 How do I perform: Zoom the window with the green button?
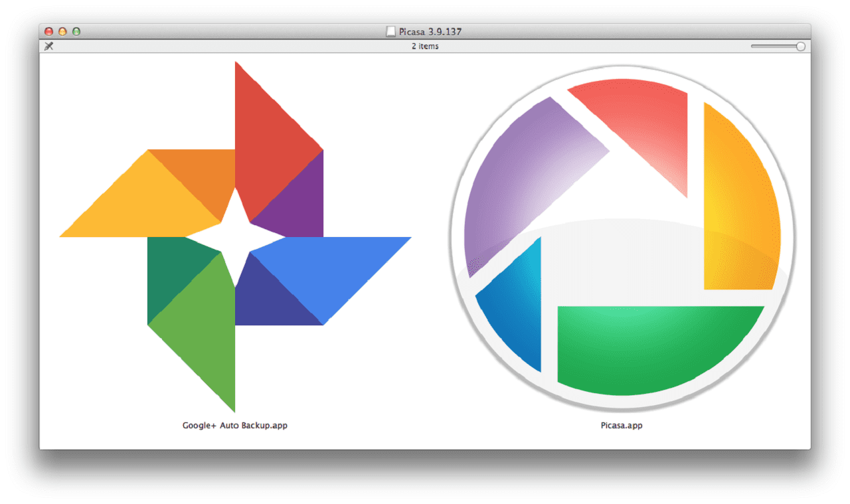pyautogui.click(x=76, y=31)
